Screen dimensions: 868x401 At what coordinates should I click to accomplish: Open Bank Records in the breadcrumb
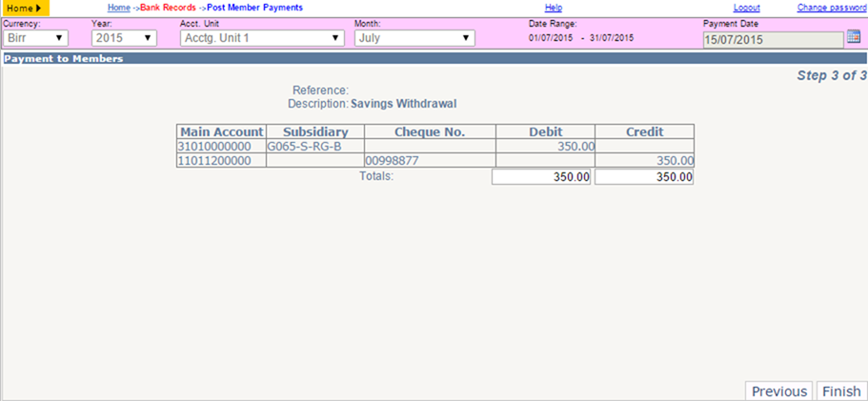[168, 8]
